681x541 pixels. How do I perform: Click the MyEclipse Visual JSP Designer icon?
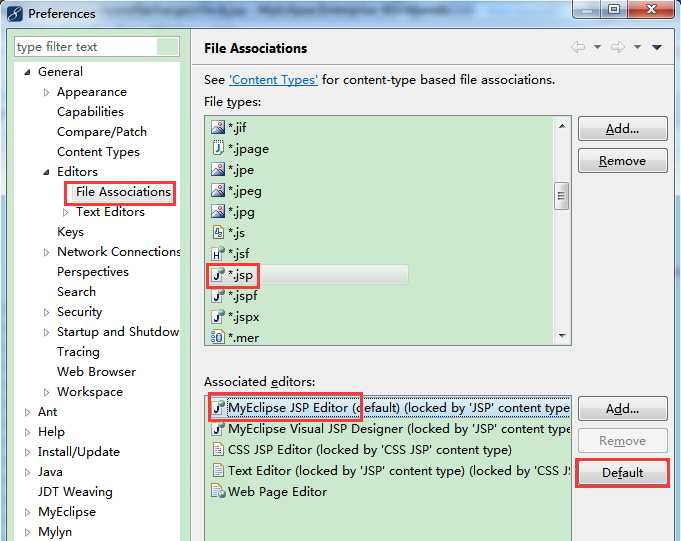pos(218,429)
